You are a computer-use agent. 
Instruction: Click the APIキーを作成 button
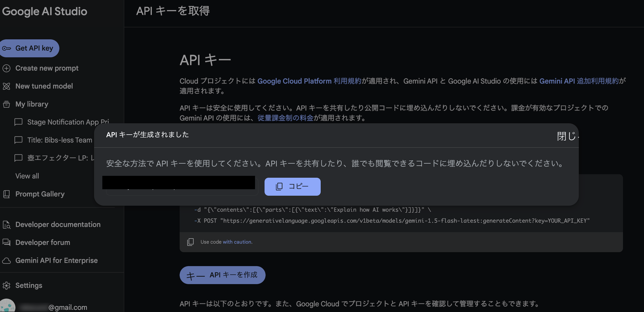[x=222, y=275]
